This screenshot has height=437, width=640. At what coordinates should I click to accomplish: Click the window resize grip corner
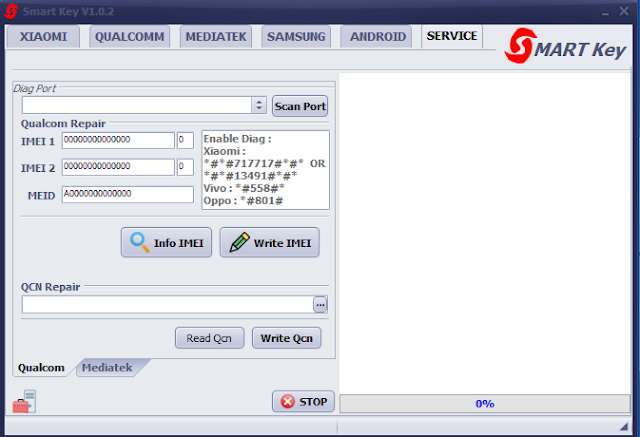(624, 426)
